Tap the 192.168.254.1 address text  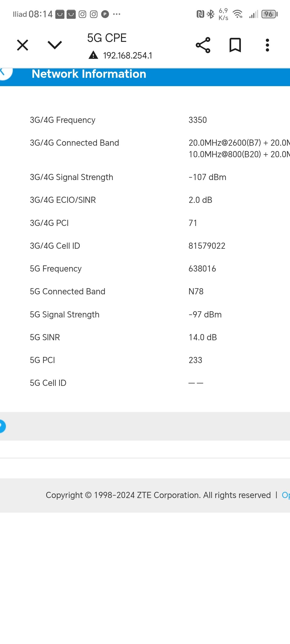(x=128, y=56)
